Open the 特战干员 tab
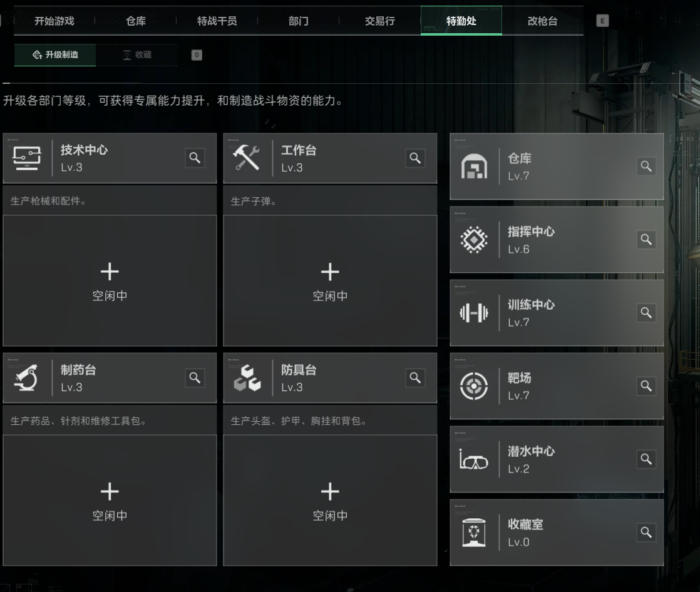The width and height of the screenshot is (700, 592). (x=217, y=21)
